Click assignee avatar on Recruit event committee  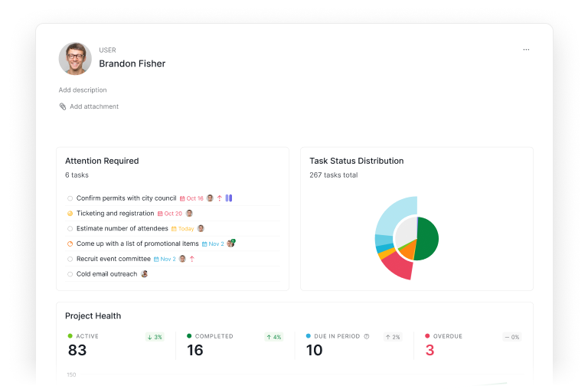pyautogui.click(x=182, y=259)
